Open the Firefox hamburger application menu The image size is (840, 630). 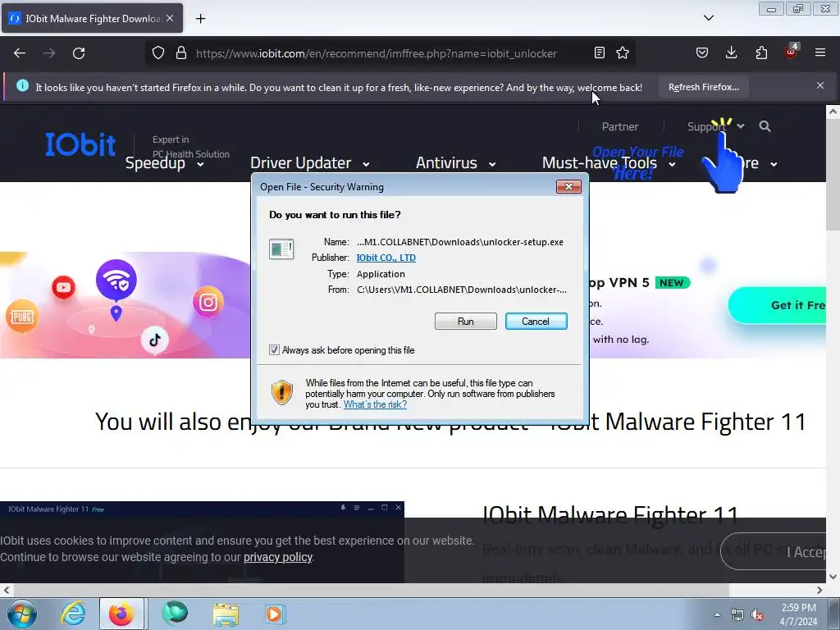820,52
